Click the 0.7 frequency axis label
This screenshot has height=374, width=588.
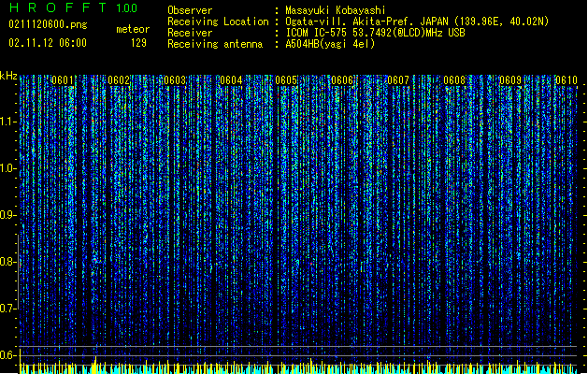[x=8, y=309]
